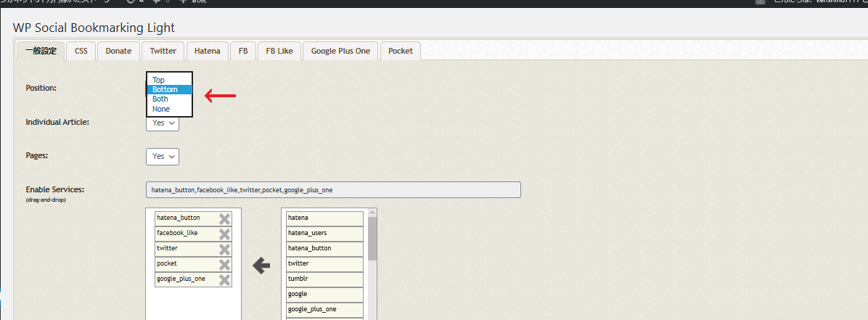Image resolution: width=868 pixels, height=320 pixels.
Task: Switch to the Twitter tab
Action: tap(163, 51)
